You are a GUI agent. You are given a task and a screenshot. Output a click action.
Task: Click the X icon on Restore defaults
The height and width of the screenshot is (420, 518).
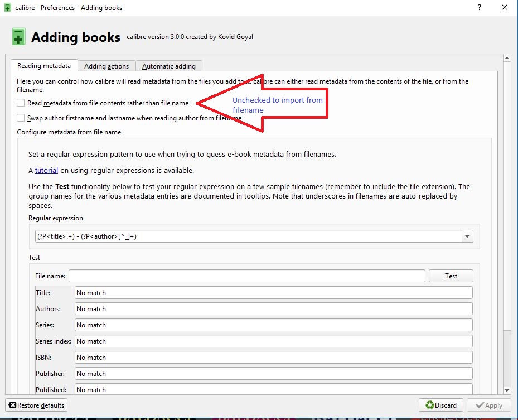13,405
